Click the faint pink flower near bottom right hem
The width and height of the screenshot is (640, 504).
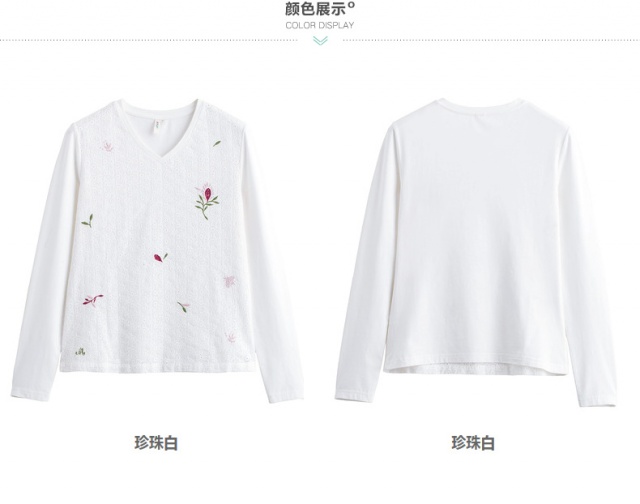[231, 337]
